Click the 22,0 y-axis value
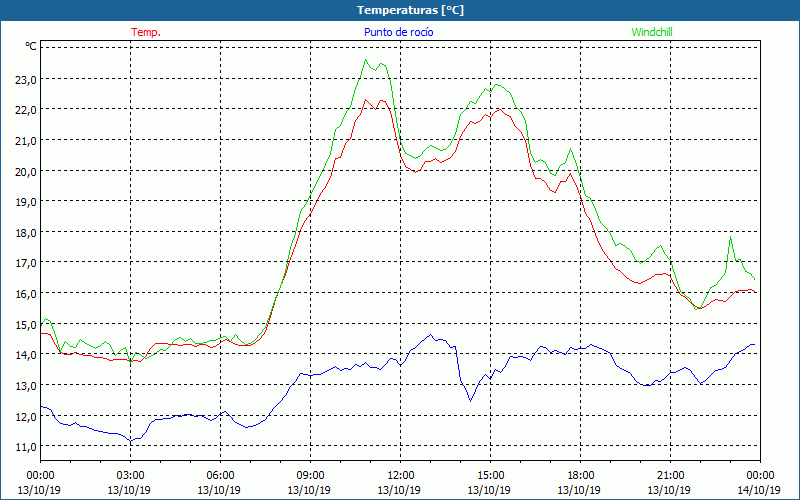 tap(26, 110)
